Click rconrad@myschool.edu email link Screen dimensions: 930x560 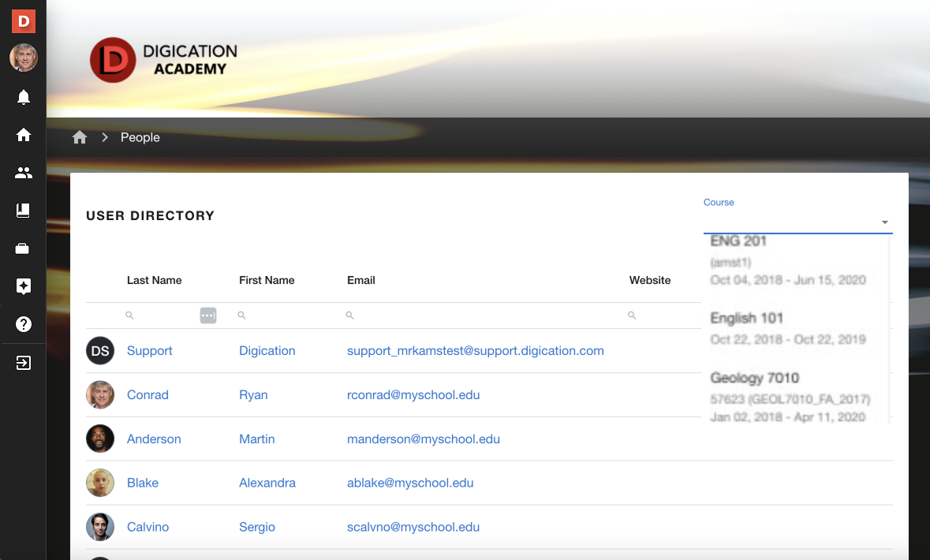[x=413, y=394]
